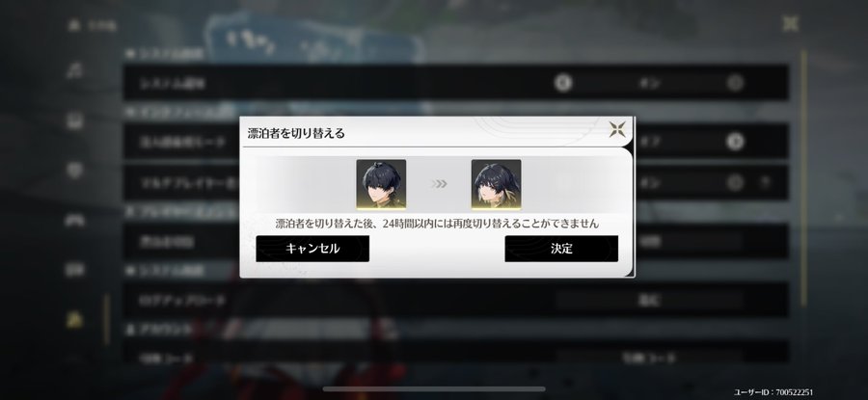Close the settings menu with the top-right X

[x=791, y=24]
